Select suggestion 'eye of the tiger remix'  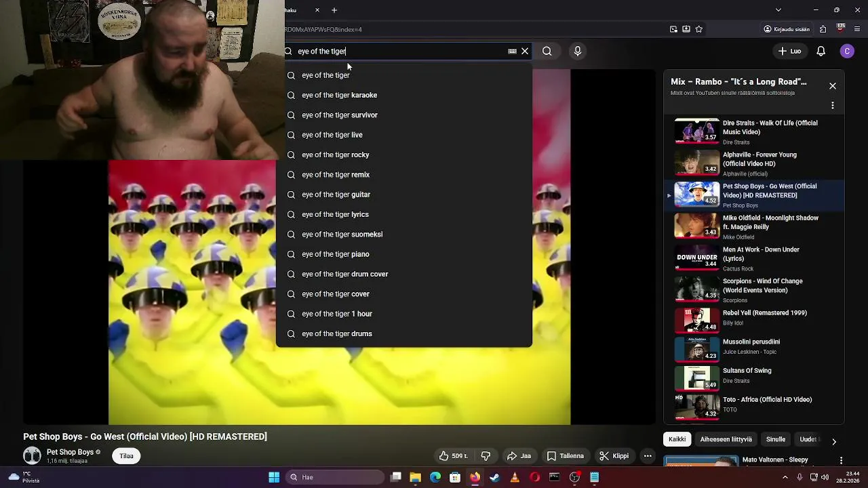tap(403, 175)
